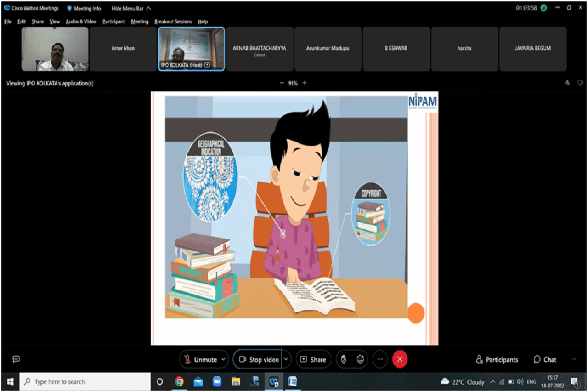Open Google Chrome from the Windows taskbar
The width and height of the screenshot is (588, 392).
tap(179, 381)
